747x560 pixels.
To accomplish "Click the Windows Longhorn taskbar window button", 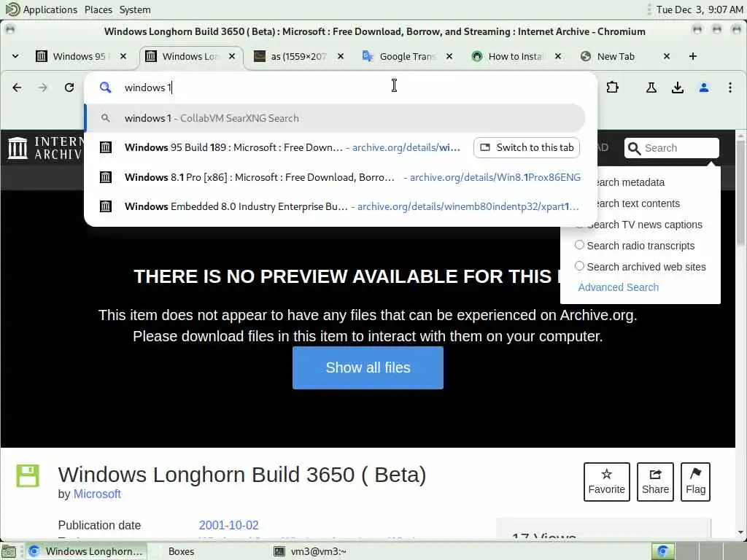I will [x=86, y=551].
